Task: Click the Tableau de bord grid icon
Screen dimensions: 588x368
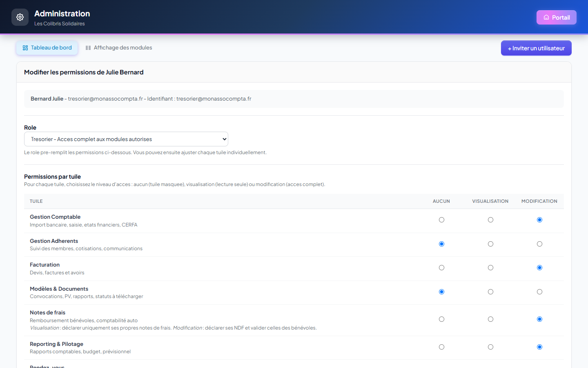Action: pyautogui.click(x=25, y=48)
